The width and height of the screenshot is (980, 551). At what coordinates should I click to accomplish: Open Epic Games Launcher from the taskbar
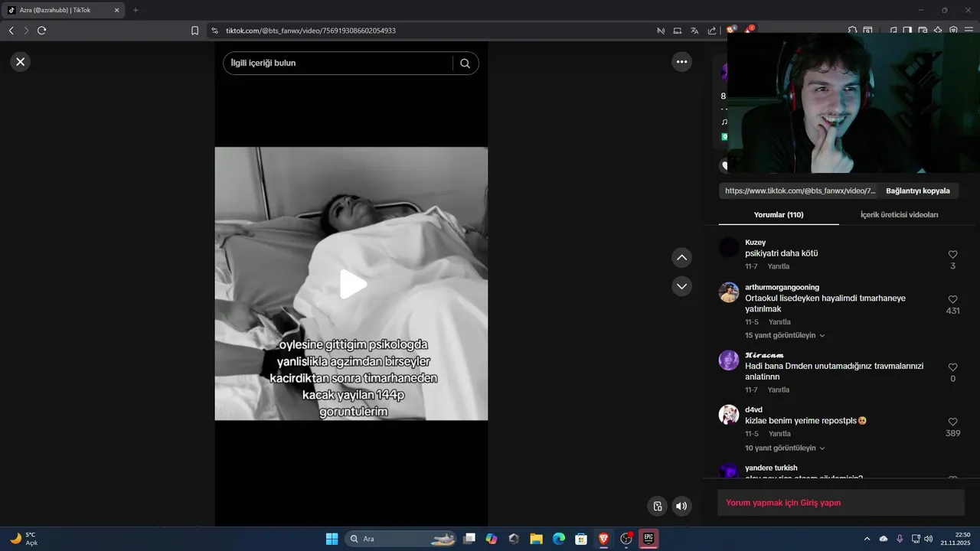point(648,539)
